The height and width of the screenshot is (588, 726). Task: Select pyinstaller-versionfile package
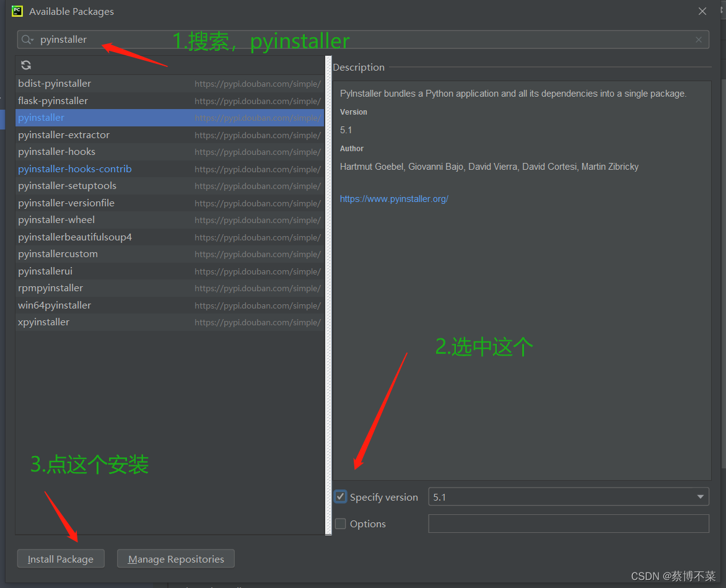(170, 203)
